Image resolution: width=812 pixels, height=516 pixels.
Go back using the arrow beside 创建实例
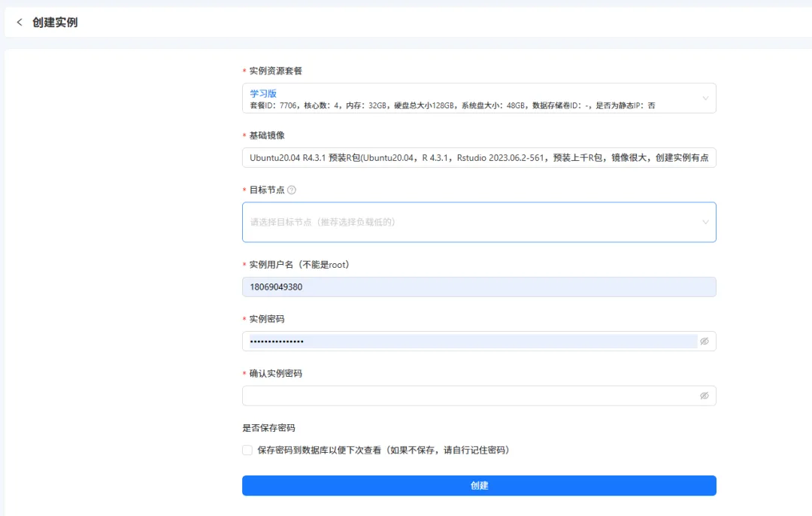(19, 23)
